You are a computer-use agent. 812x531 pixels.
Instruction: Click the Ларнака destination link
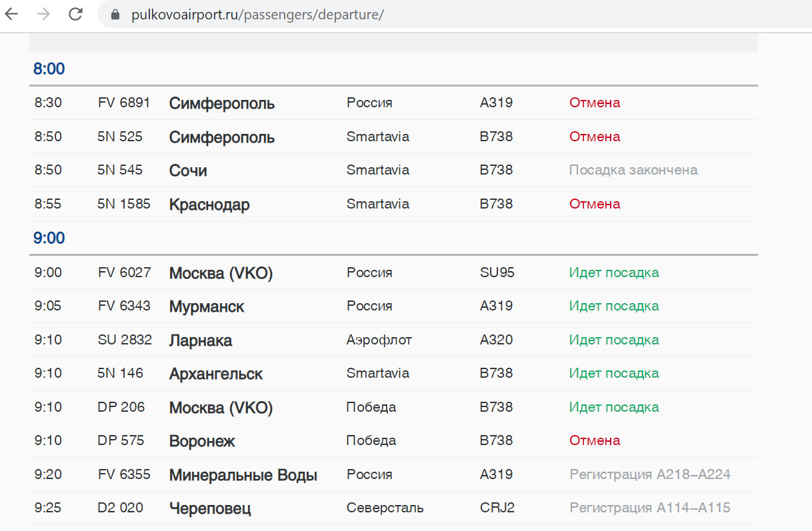coord(201,340)
